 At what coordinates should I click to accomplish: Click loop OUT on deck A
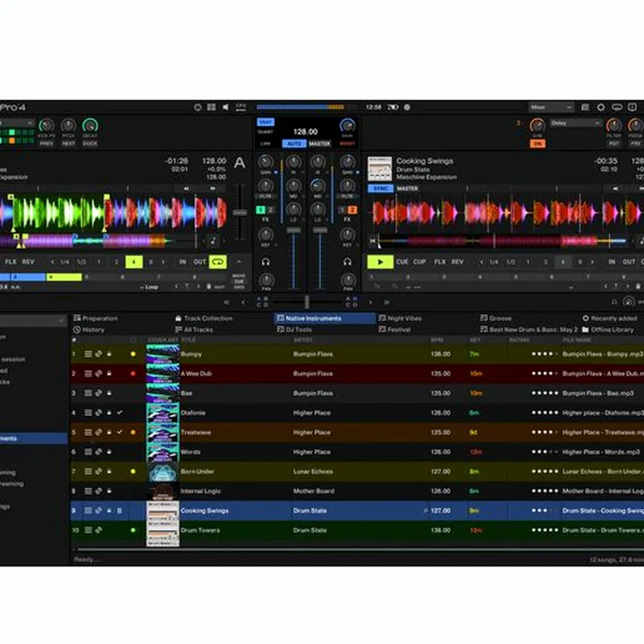[x=199, y=261]
